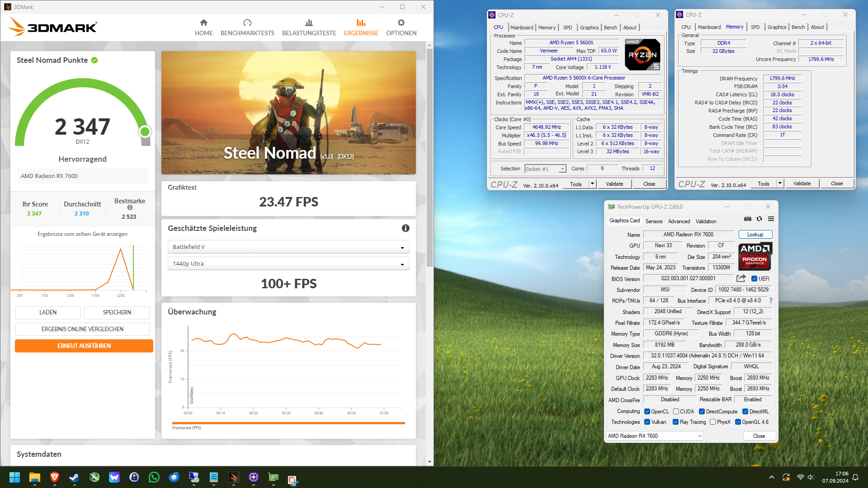Switch to GPU-Z Advanced tab
Image resolution: width=868 pixels, height=488 pixels.
coord(679,221)
